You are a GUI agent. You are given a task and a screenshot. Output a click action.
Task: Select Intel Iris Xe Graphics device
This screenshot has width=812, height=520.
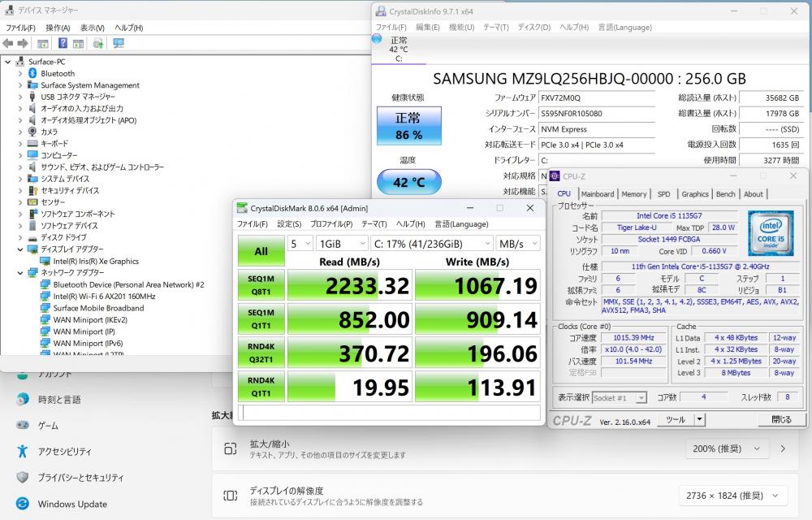point(96,261)
